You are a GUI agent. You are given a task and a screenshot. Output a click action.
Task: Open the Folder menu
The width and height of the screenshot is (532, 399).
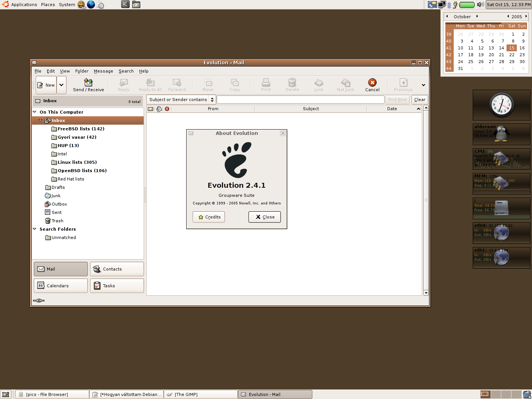pyautogui.click(x=82, y=71)
